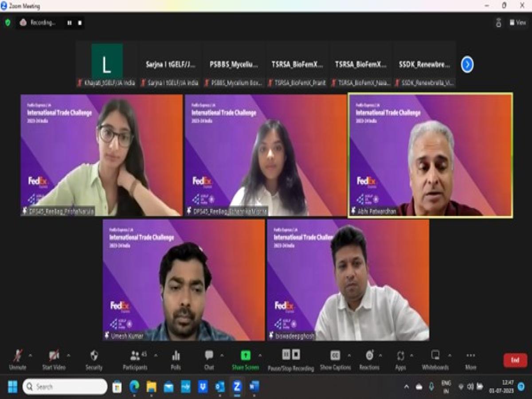This screenshot has width=532, height=399.
Task: Open the More options menu
Action: pos(471,360)
